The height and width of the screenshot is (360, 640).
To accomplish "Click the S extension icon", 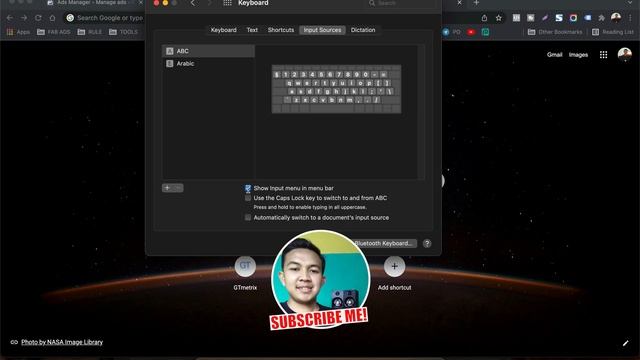I will 559,18.
